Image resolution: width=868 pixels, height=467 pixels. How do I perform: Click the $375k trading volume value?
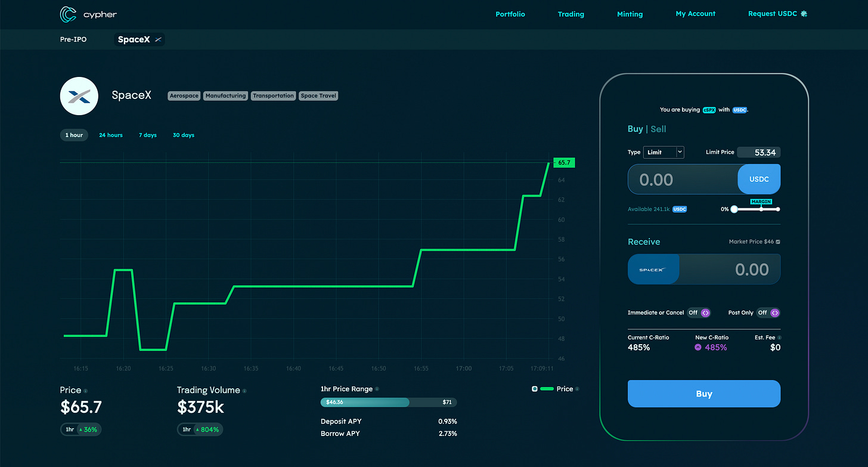[201, 407]
